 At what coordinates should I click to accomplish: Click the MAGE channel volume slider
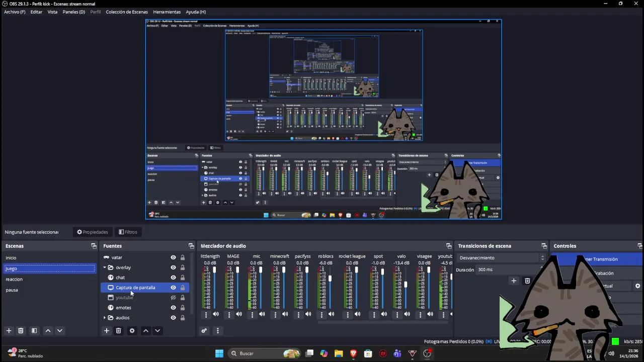click(237, 288)
